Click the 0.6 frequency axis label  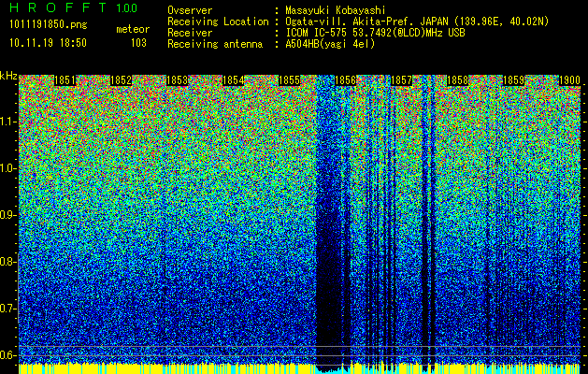click(x=7, y=355)
